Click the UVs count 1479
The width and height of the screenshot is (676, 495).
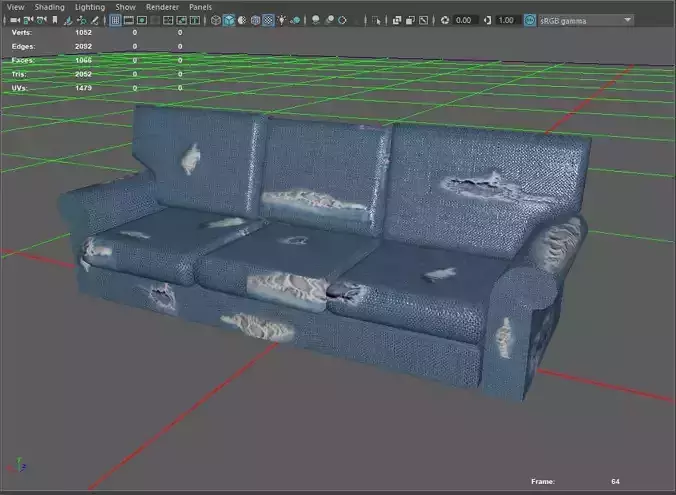click(83, 88)
